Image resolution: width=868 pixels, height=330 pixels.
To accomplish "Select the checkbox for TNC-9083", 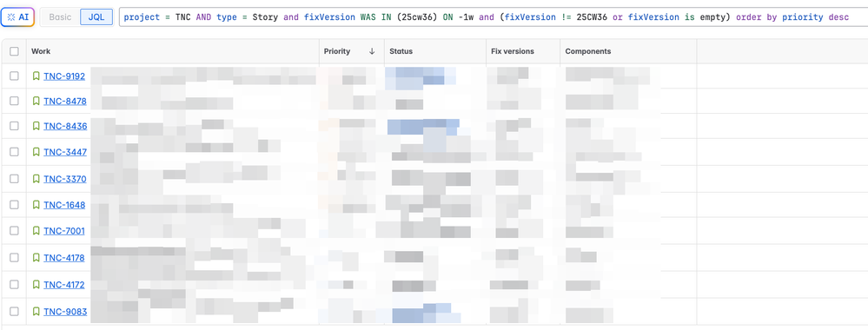I will [x=15, y=311].
